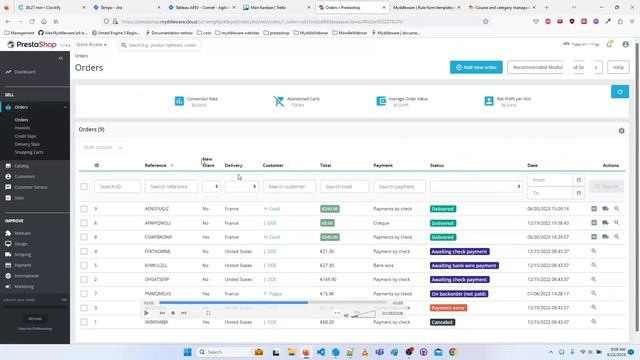This screenshot has height=360, width=640.
Task: Open customer P. Pogba link
Action: (x=273, y=294)
